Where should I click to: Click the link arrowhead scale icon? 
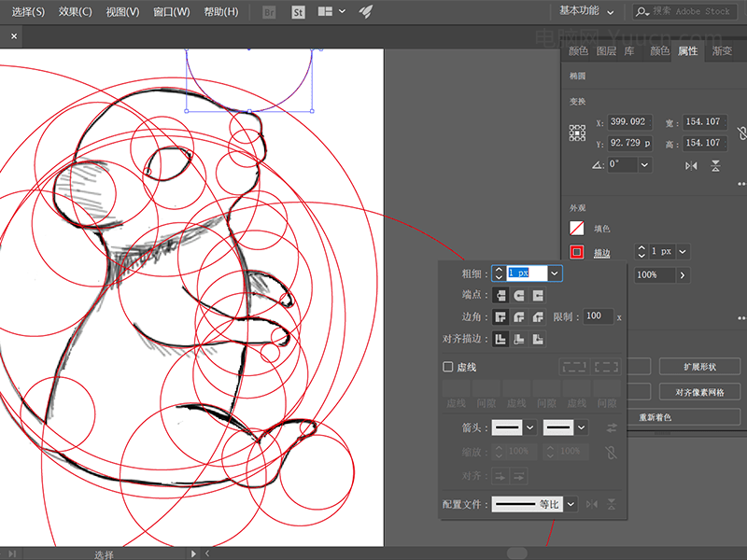click(611, 453)
